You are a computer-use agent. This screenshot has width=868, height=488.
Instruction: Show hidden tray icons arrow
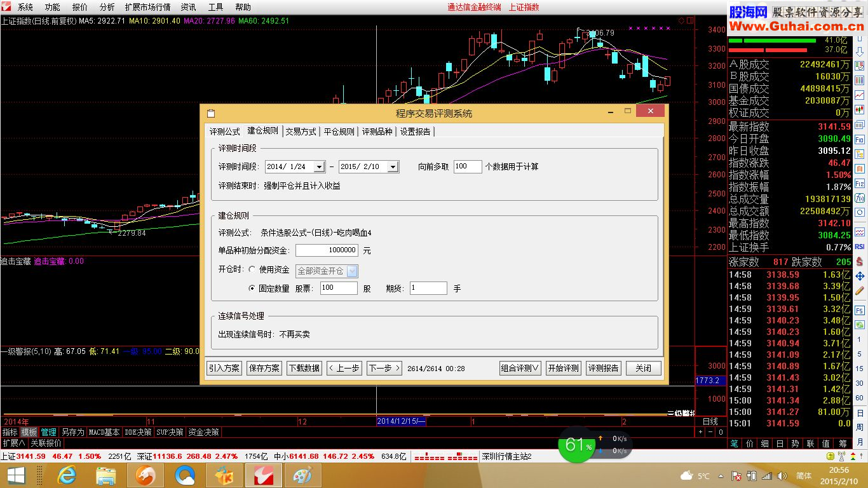[x=720, y=476]
